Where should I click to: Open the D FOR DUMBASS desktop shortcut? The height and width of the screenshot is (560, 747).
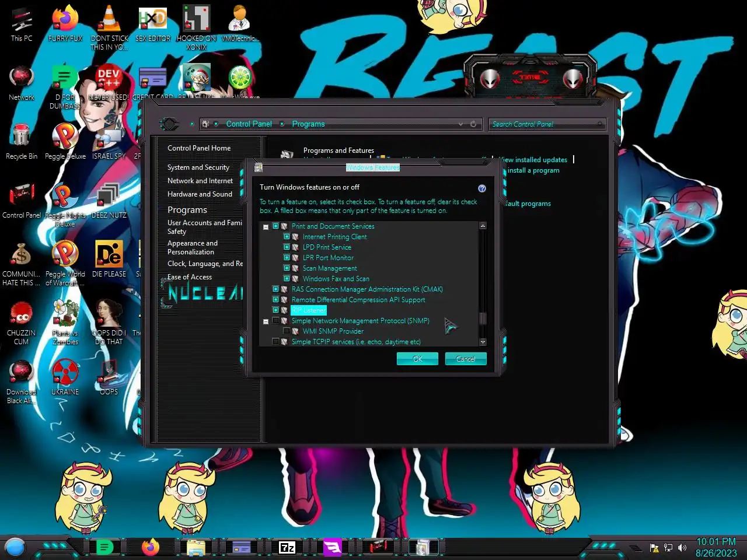pyautogui.click(x=65, y=87)
